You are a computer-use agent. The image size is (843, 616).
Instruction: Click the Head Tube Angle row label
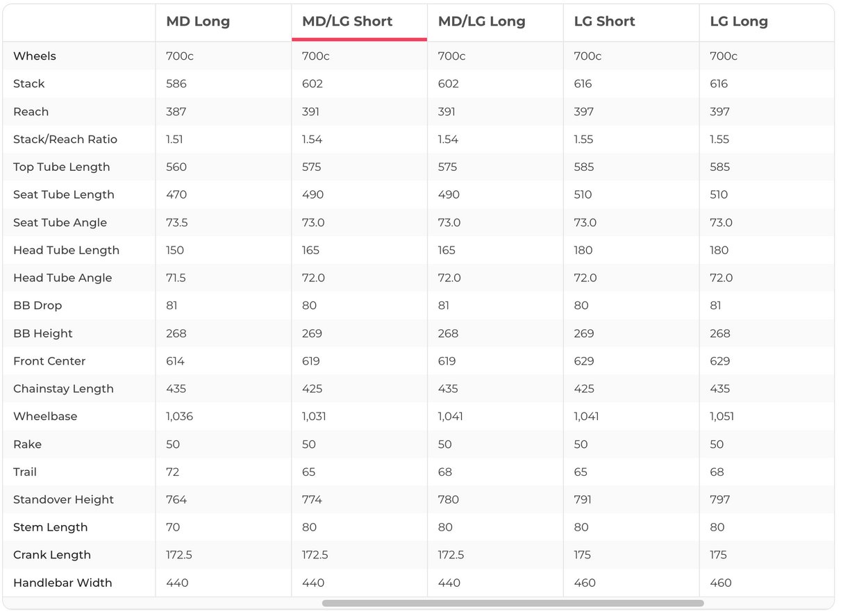point(62,278)
